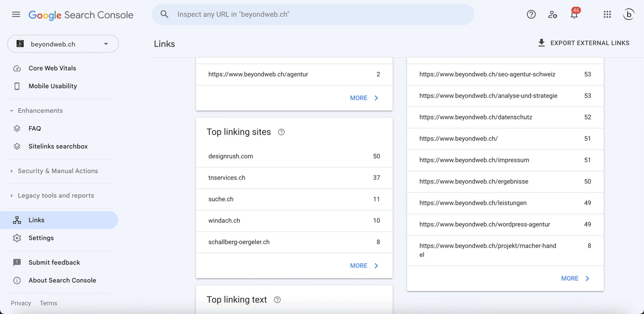Open the Privacy link
The image size is (644, 314).
(21, 303)
